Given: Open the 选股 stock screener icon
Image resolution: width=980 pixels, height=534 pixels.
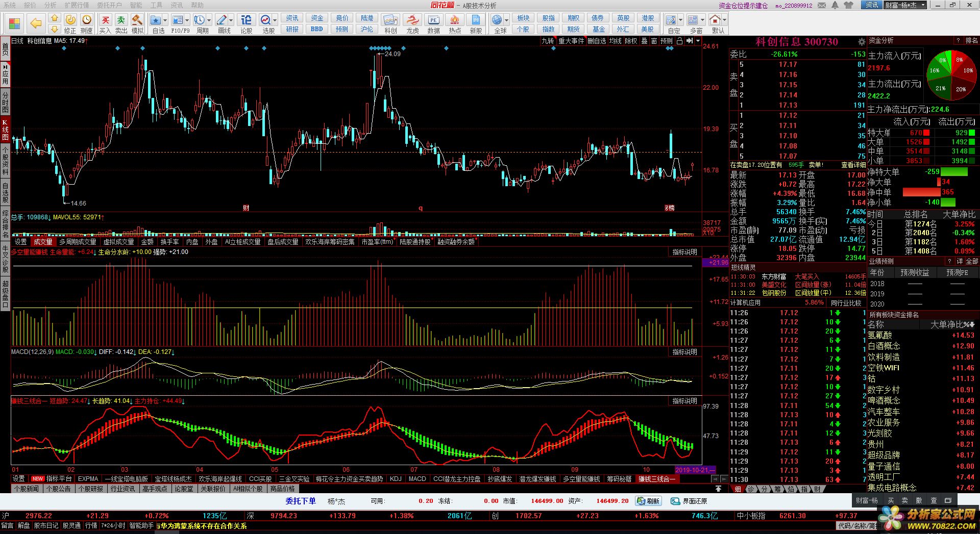Looking at the screenshot, I should tap(265, 20).
